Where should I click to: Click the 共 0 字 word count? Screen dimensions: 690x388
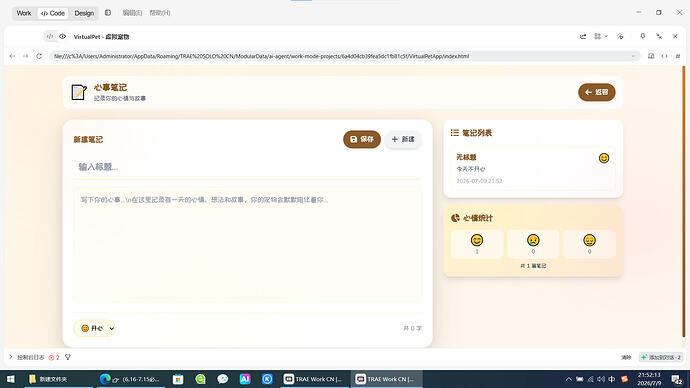pyautogui.click(x=412, y=328)
